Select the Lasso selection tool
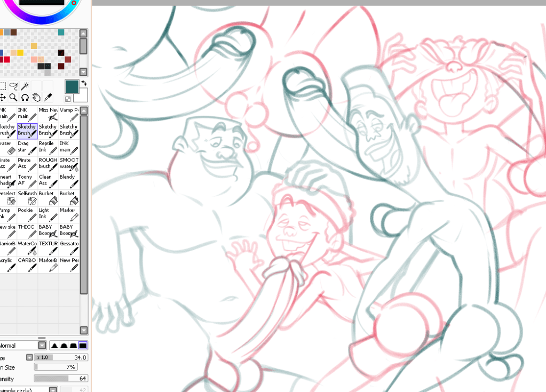 [13, 85]
